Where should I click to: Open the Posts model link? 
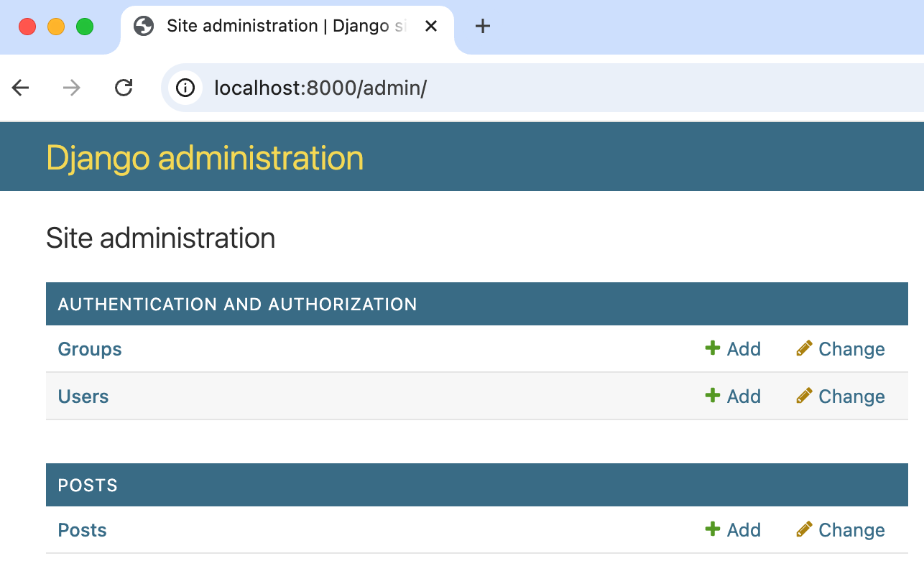83,530
